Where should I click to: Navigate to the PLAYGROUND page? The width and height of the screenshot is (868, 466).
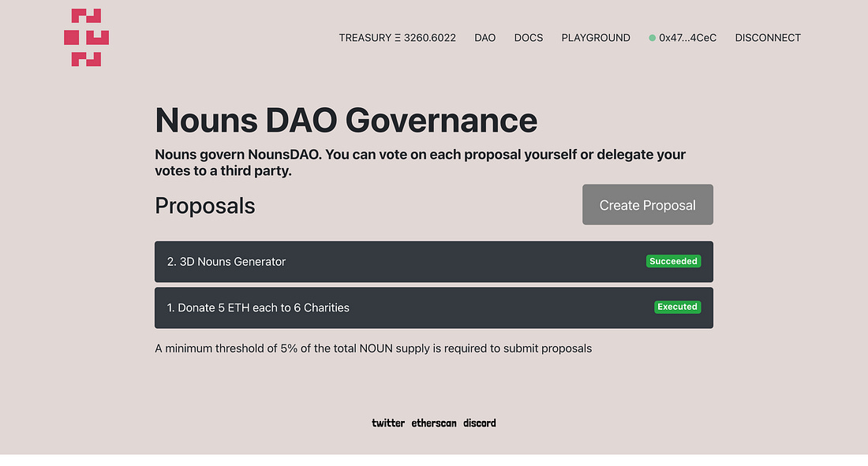click(x=595, y=38)
